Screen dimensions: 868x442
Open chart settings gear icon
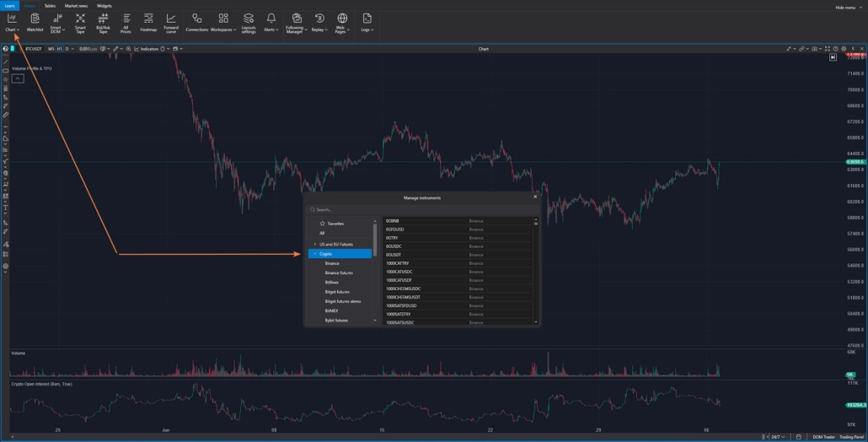pyautogui.click(x=844, y=49)
